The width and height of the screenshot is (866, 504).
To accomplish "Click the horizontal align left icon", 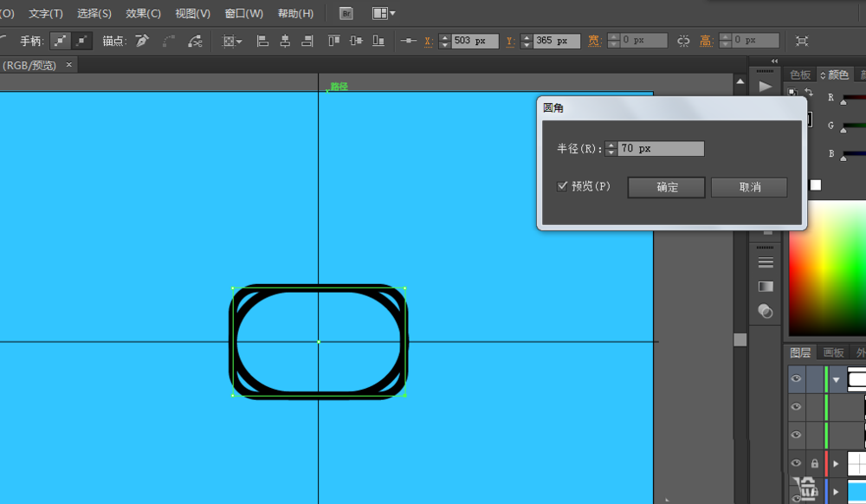I will pyautogui.click(x=261, y=39).
